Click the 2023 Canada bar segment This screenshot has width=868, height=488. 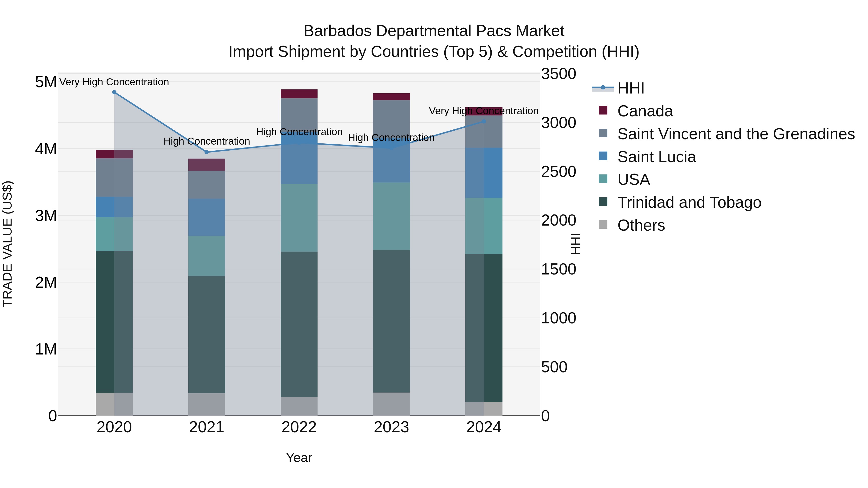pos(391,97)
